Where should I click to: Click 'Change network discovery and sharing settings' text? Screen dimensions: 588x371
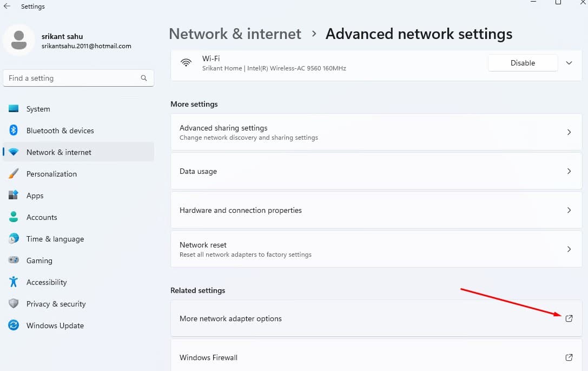(249, 138)
